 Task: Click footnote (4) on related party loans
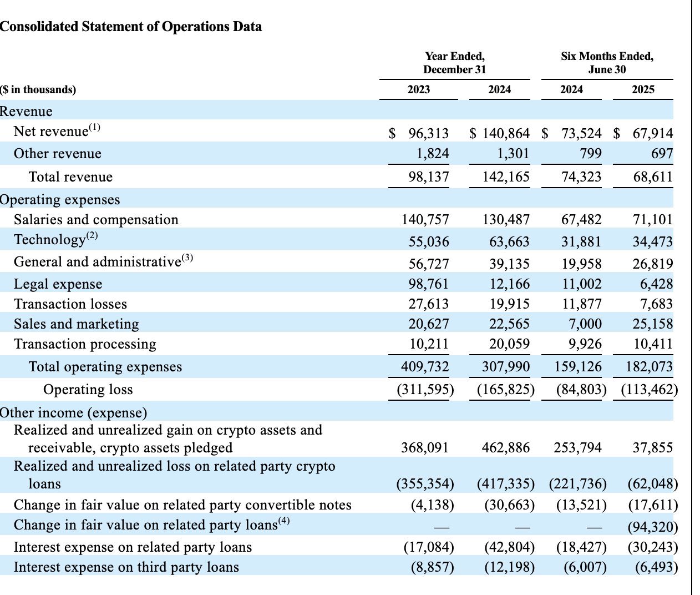284,521
